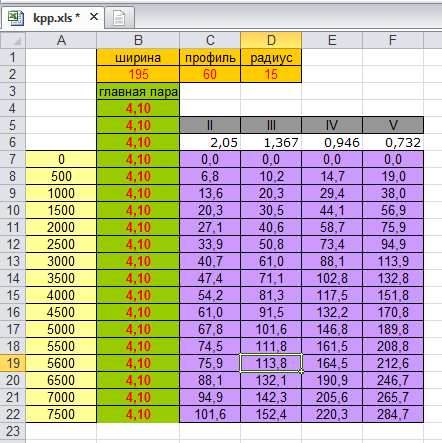Viewport: 442px width, 443px height.
Task: Click the 'ширина' header cell
Action: click(x=138, y=57)
